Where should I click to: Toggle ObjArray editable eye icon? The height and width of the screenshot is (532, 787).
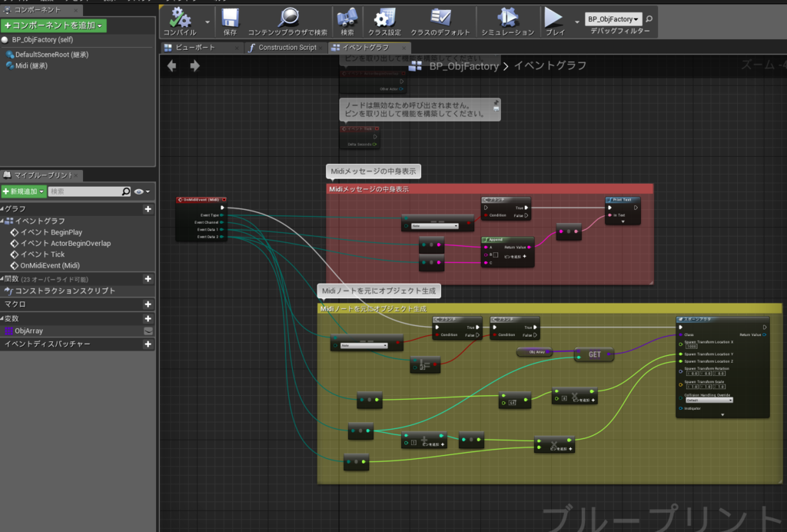pos(148,331)
